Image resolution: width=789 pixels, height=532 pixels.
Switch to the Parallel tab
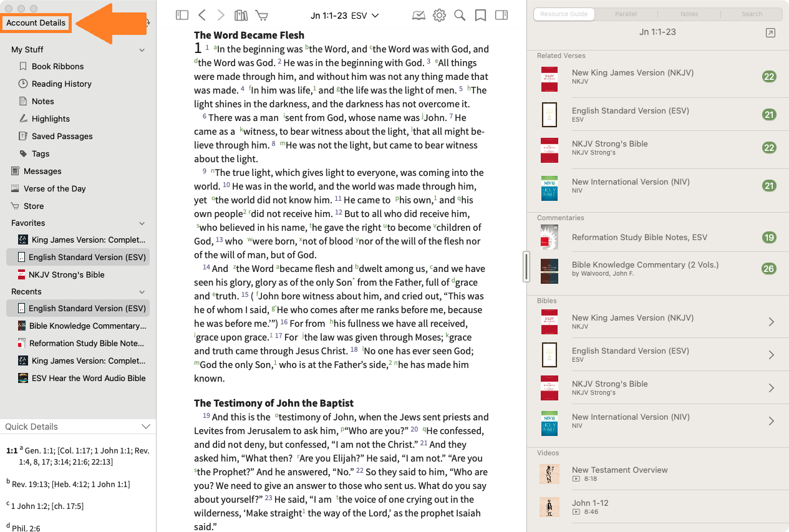626,14
